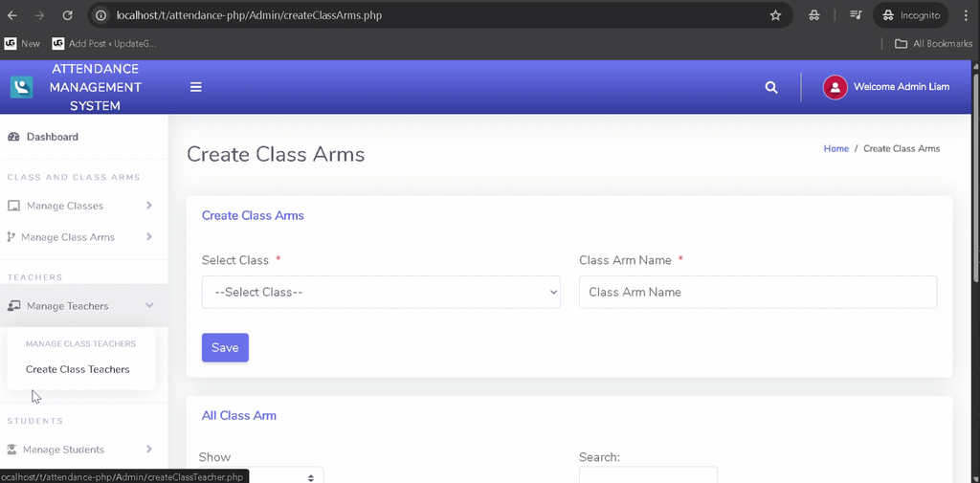The width and height of the screenshot is (980, 483).
Task: Open Create Class Teachers submenu link
Action: [x=78, y=369]
